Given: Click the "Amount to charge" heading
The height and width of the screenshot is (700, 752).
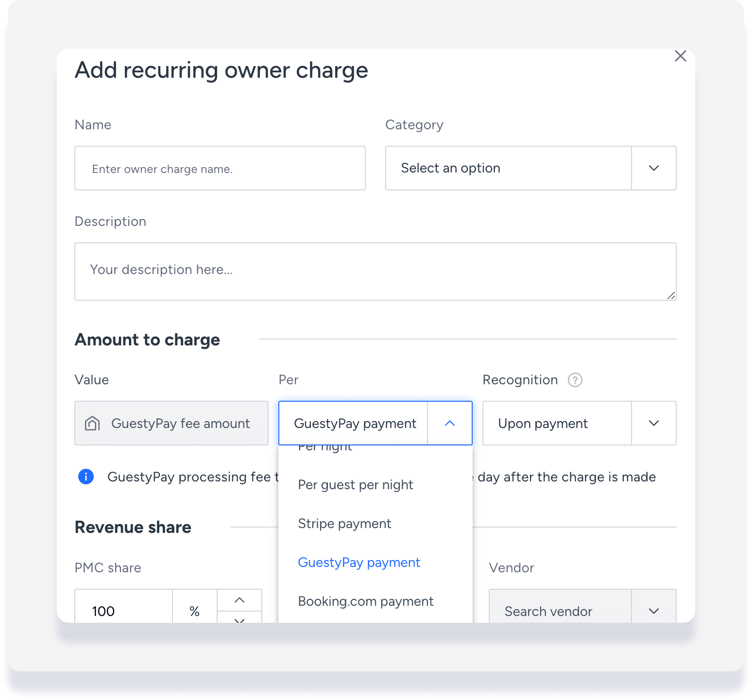Looking at the screenshot, I should tap(147, 340).
